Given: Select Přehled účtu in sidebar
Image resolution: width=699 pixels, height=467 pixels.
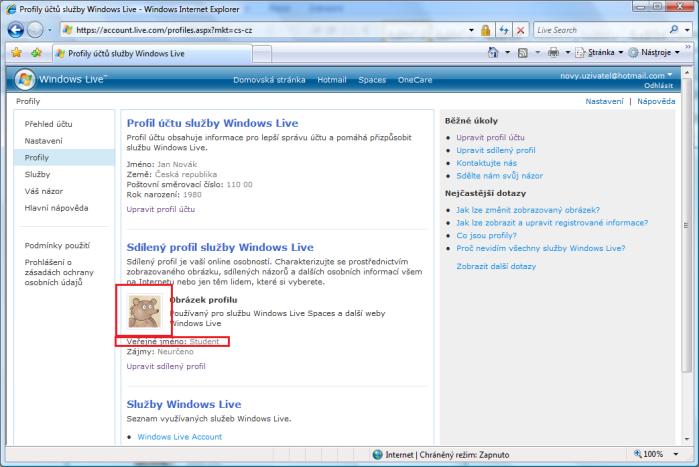Looking at the screenshot, I should pos(48,124).
